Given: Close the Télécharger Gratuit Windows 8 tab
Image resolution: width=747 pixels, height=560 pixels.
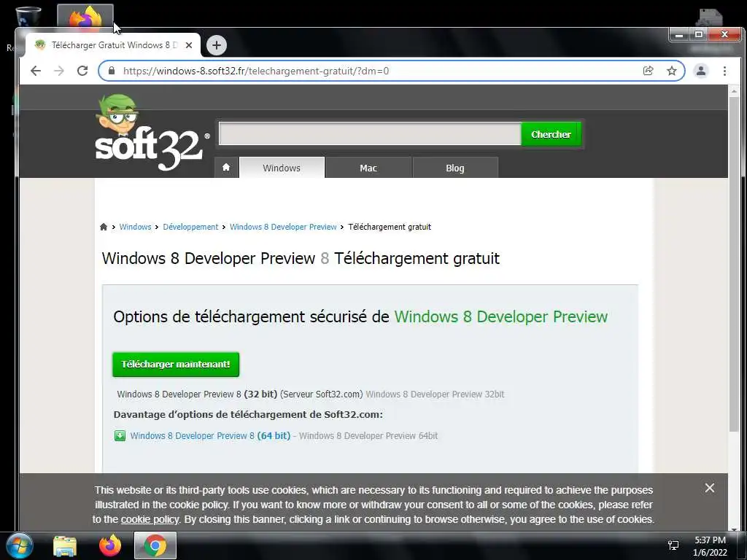Looking at the screenshot, I should [x=189, y=45].
